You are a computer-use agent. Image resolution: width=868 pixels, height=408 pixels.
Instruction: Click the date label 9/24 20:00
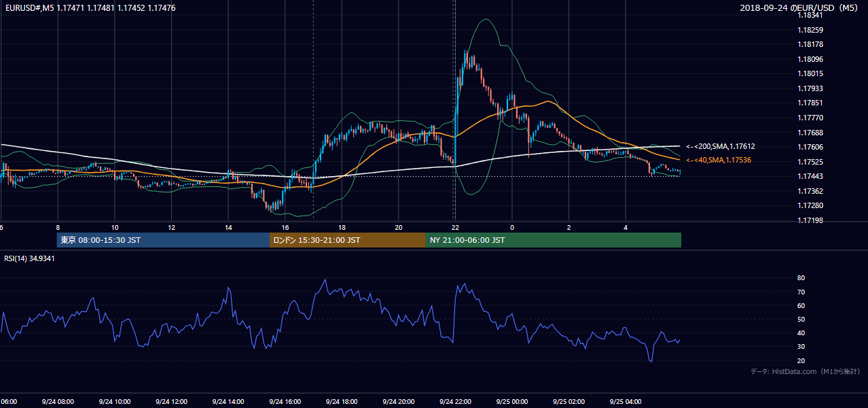point(399,402)
